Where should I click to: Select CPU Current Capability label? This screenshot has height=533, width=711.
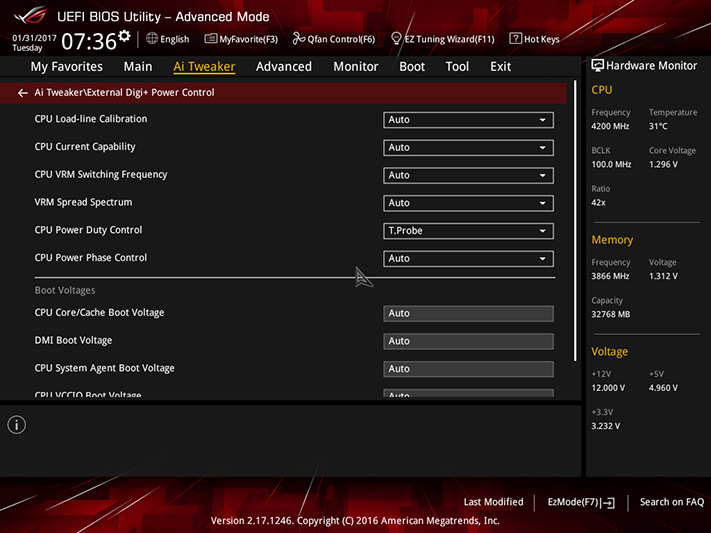click(x=85, y=147)
